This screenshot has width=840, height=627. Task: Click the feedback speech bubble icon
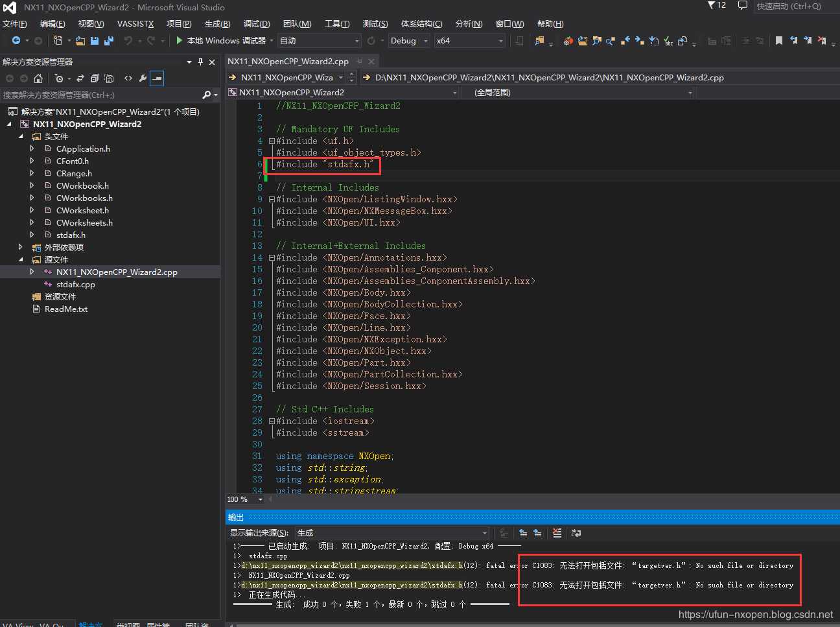click(x=743, y=5)
